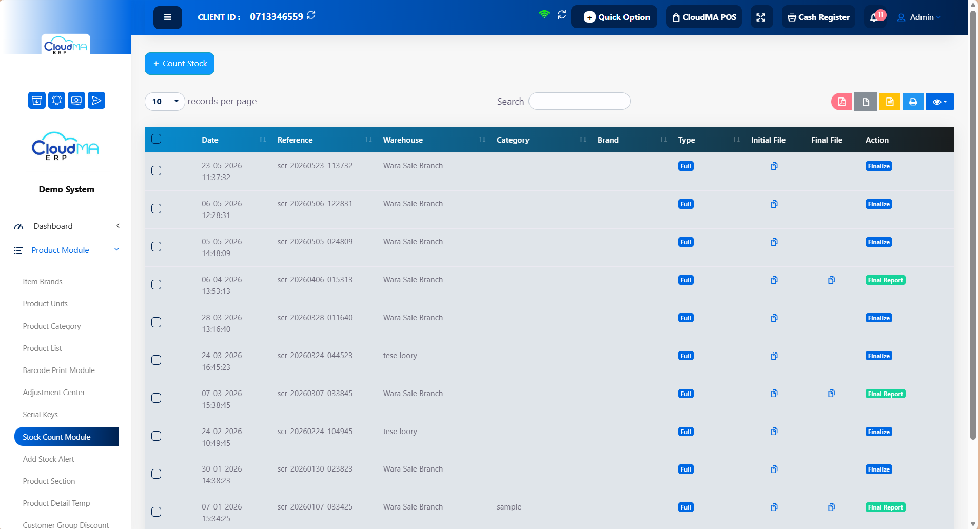Click the send arrow sidebar shortcut
Viewport: 980px width, 529px height.
(96, 101)
